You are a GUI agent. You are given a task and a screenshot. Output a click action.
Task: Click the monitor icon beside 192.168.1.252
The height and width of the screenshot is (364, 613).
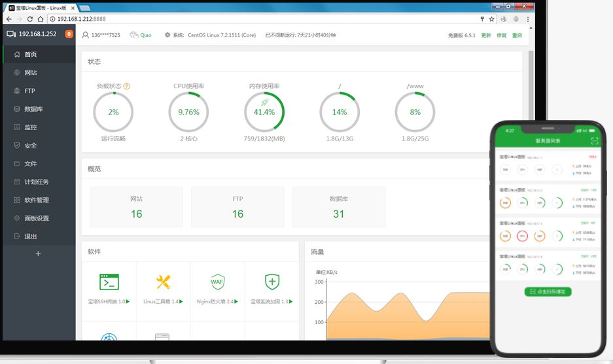(x=11, y=34)
